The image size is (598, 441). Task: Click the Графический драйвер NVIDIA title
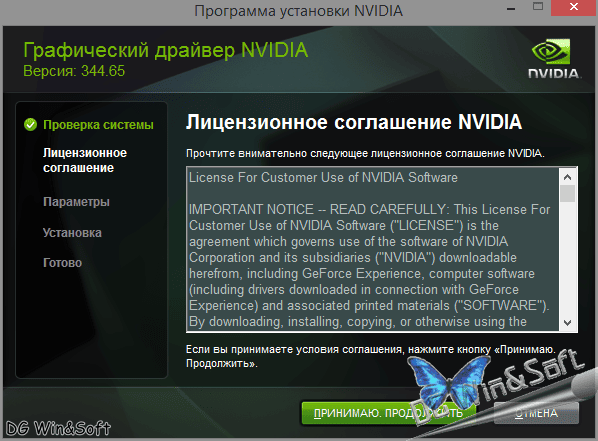(166, 50)
